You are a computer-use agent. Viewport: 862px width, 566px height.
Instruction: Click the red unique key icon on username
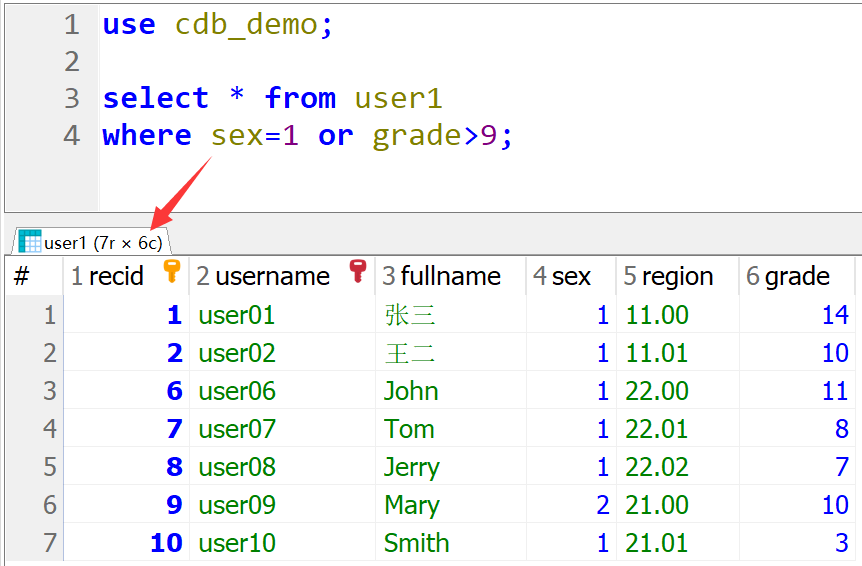click(x=358, y=272)
